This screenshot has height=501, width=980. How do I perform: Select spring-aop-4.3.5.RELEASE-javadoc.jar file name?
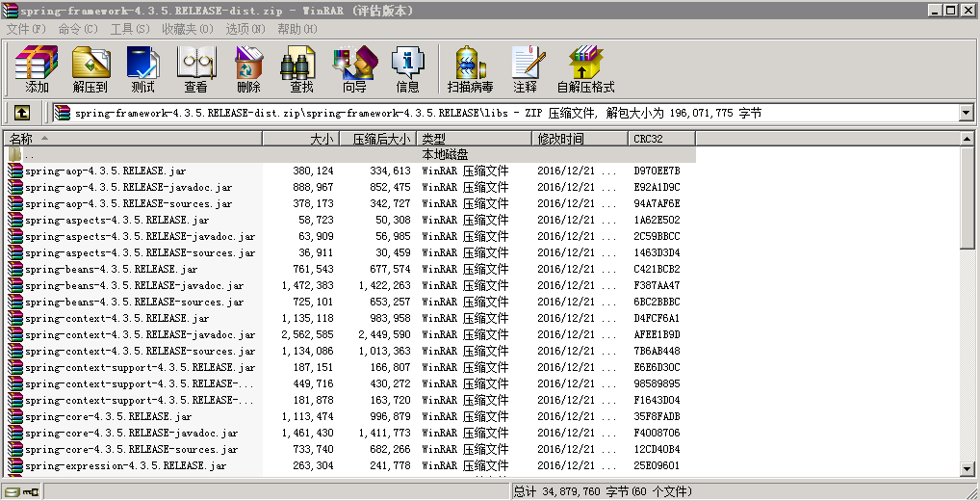click(x=129, y=187)
